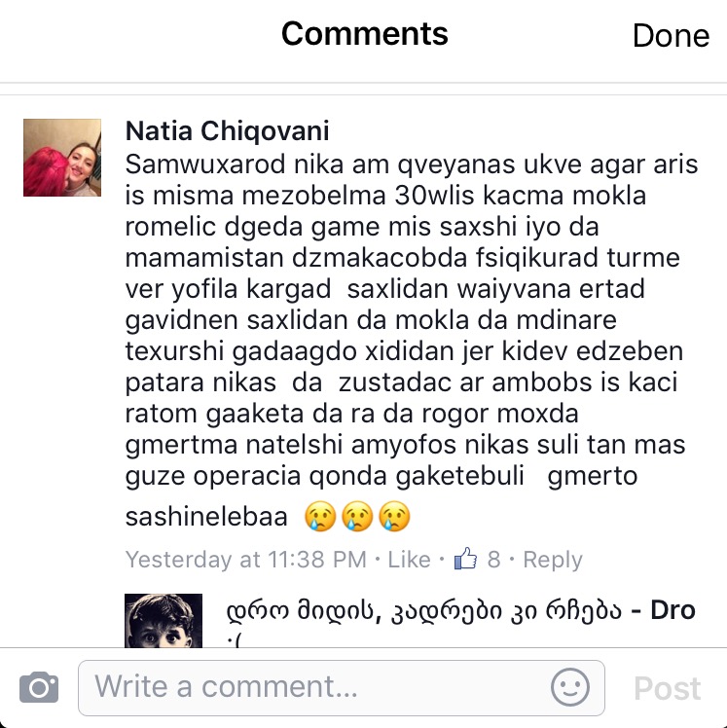Select the comment body text paragraph
727x728 pixels.
pyautogui.click(x=412, y=342)
